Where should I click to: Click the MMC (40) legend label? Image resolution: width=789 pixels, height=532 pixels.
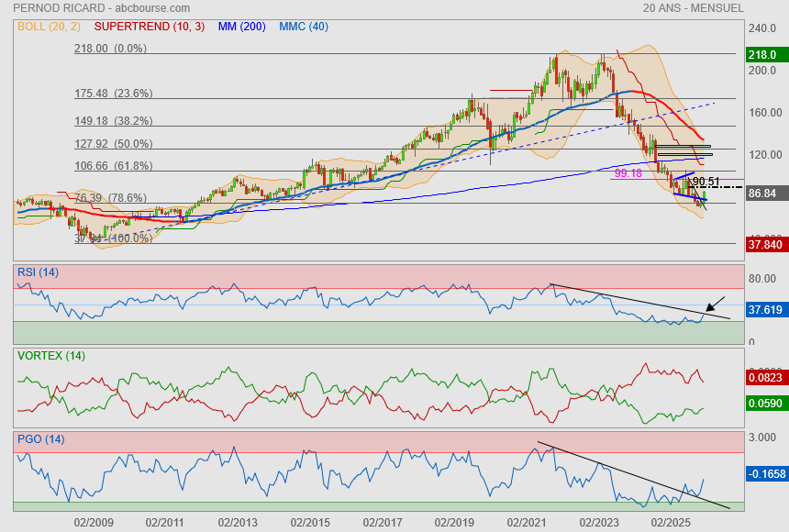(x=303, y=27)
